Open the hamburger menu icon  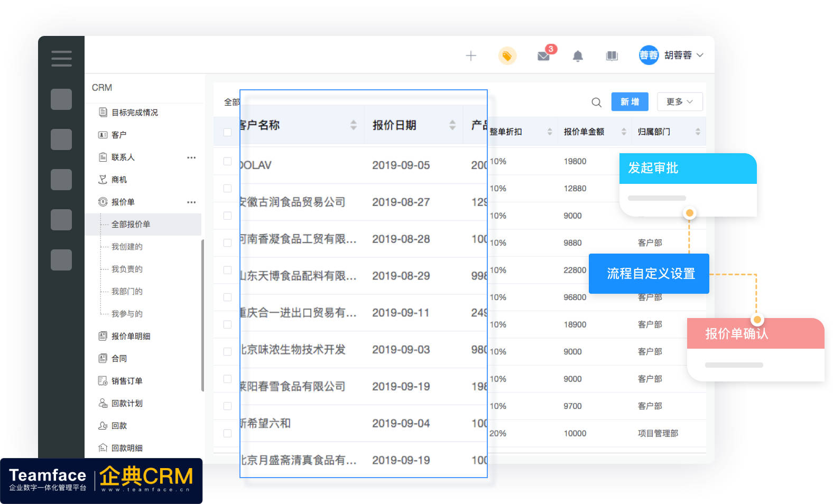(61, 59)
